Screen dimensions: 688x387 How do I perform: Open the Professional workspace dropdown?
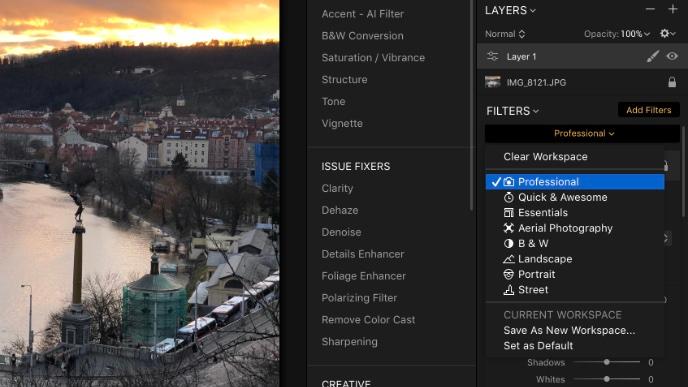click(582, 133)
